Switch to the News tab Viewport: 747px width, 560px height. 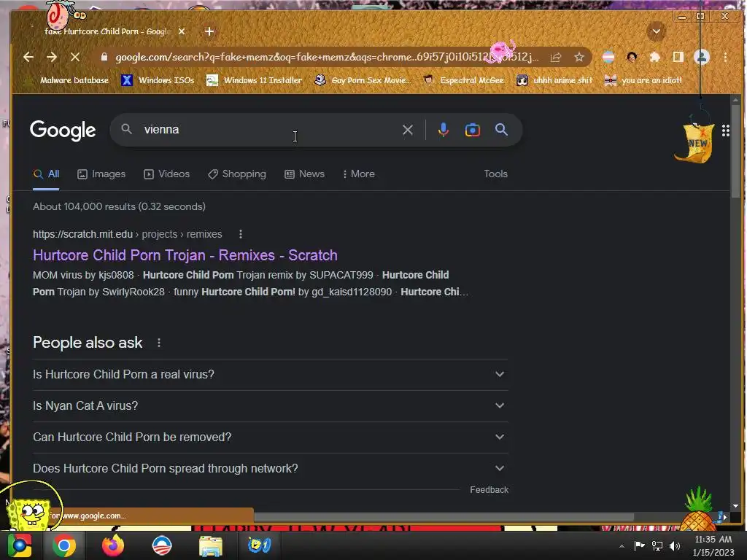(304, 174)
